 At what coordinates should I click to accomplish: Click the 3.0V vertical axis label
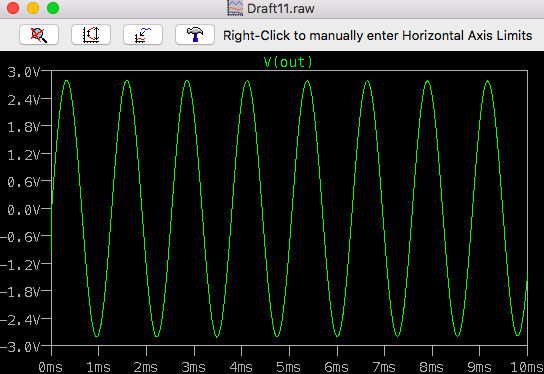24,73
